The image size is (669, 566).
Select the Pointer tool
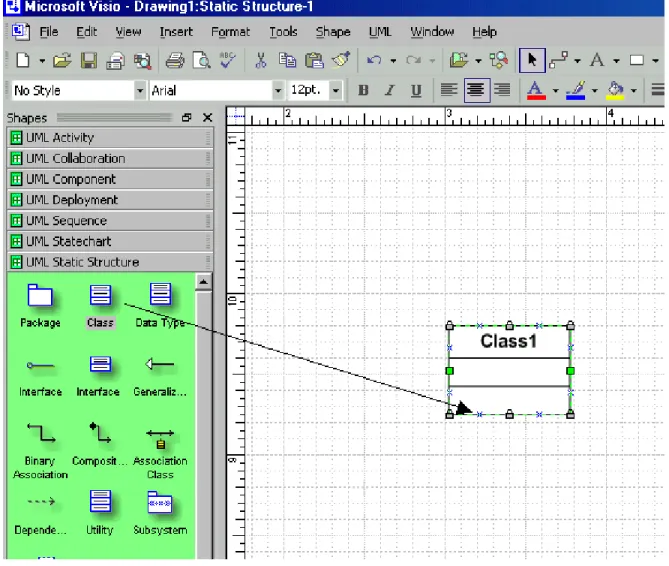click(x=532, y=60)
